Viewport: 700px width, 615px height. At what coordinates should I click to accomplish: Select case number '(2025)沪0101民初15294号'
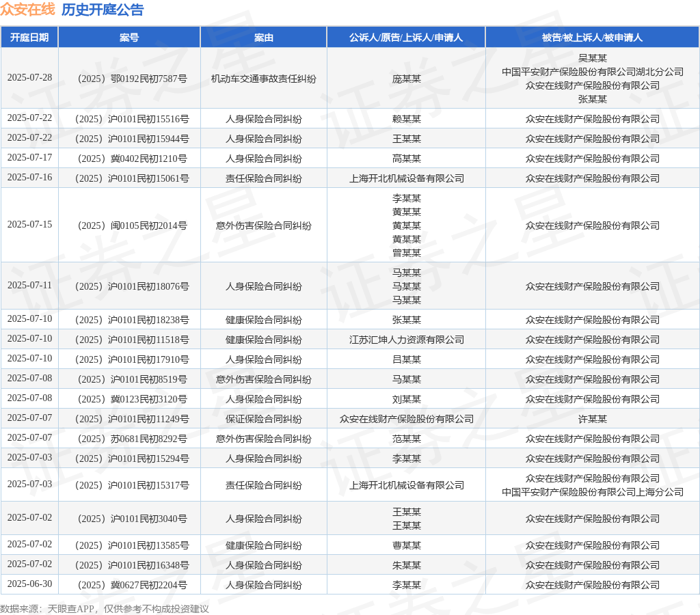132,459
